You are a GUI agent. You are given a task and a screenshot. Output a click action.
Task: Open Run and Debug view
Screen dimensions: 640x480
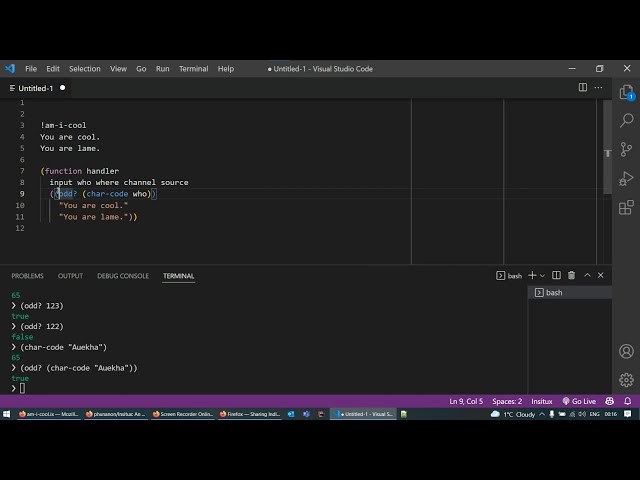coord(626,178)
